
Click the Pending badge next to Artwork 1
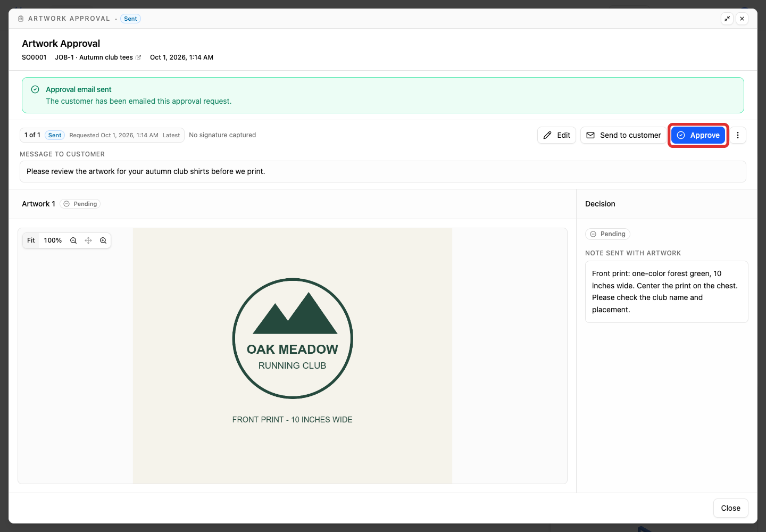click(x=80, y=204)
